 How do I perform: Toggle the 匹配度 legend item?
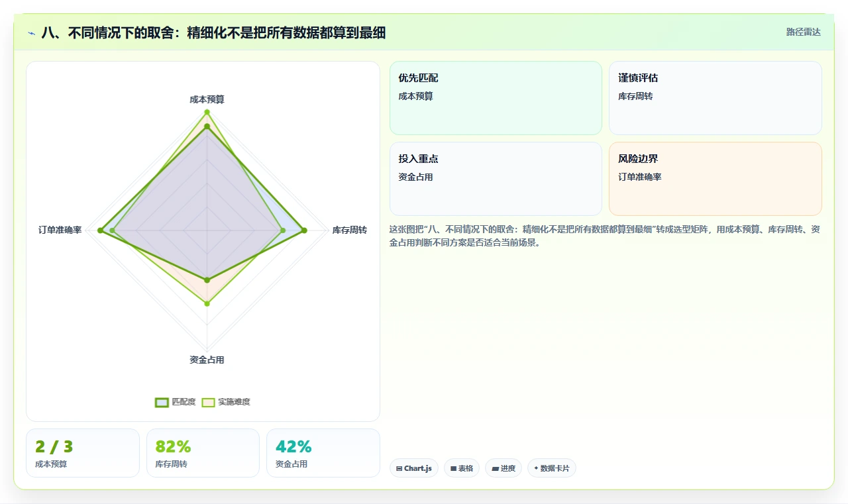tap(176, 402)
